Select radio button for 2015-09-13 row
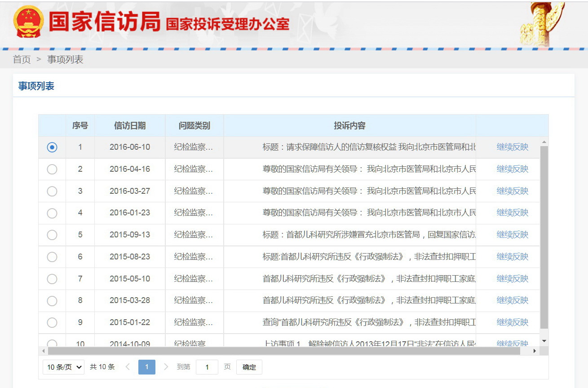This screenshot has width=588, height=388. click(x=52, y=235)
